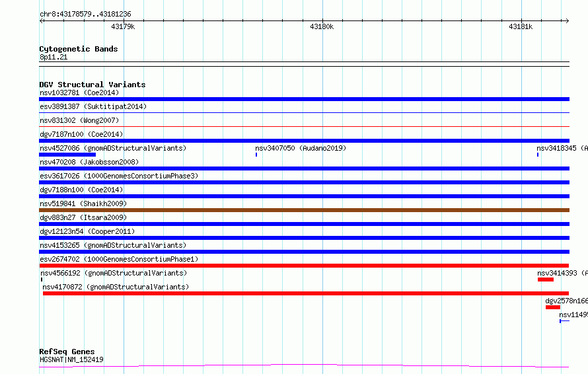
Task: Select the blue dgv883n27 bar
Action: (304, 224)
